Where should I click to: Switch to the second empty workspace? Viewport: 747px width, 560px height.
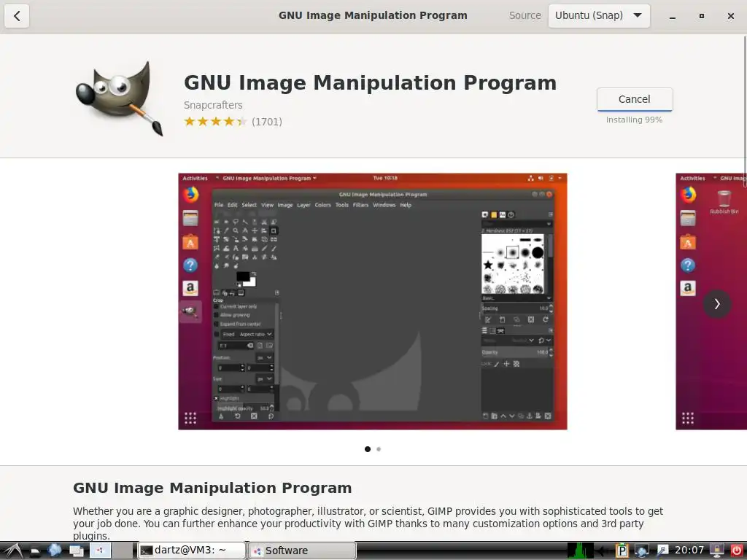pos(122,551)
